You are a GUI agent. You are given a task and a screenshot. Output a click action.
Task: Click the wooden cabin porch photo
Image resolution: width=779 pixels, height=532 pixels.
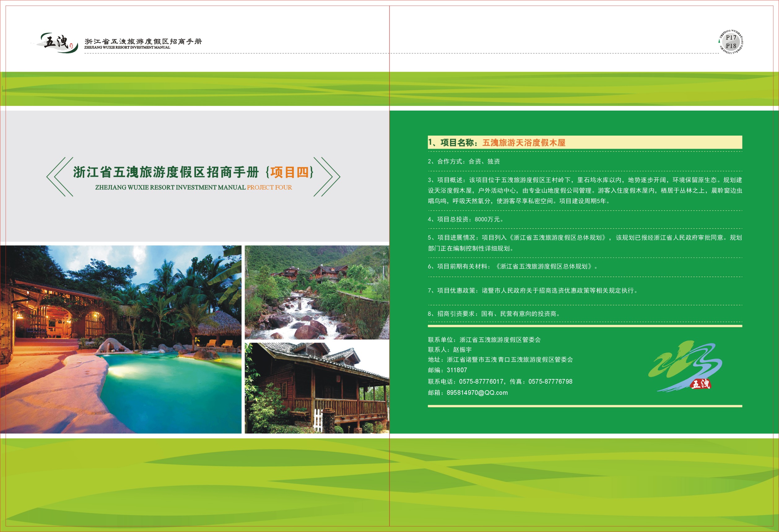click(x=317, y=388)
